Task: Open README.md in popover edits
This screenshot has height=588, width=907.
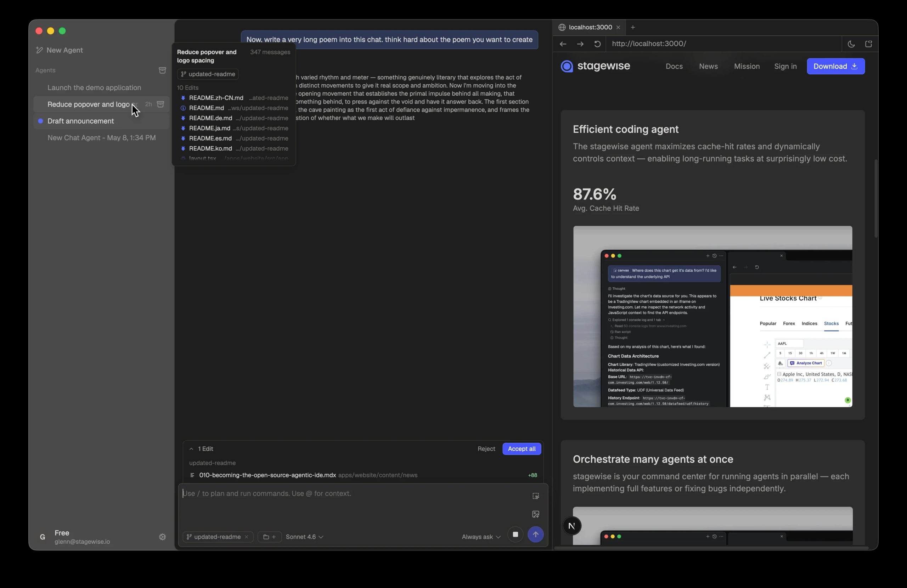Action: [234, 108]
